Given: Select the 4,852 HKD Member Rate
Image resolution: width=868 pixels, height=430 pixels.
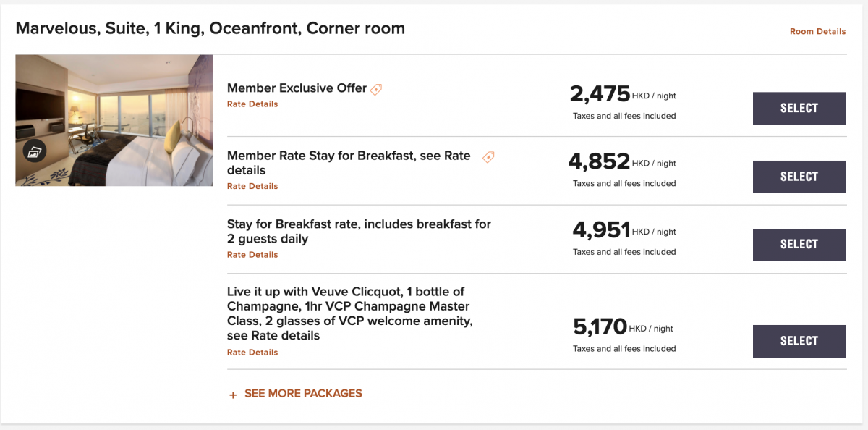Looking at the screenshot, I should pyautogui.click(x=799, y=177).
